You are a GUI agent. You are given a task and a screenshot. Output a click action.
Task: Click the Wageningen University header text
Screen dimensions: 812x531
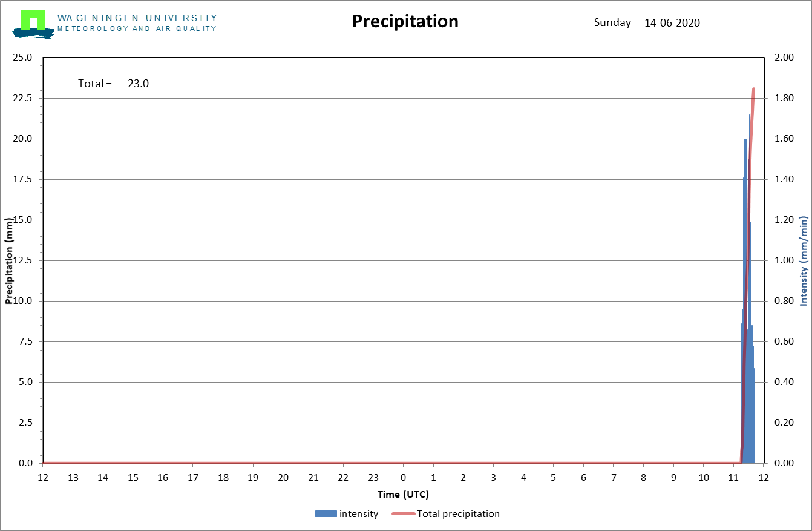137,18
